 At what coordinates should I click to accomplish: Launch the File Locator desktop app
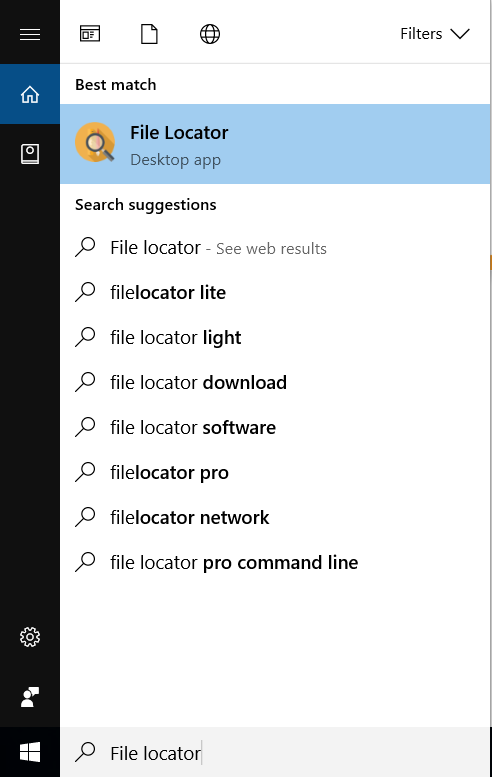pyautogui.click(x=275, y=144)
